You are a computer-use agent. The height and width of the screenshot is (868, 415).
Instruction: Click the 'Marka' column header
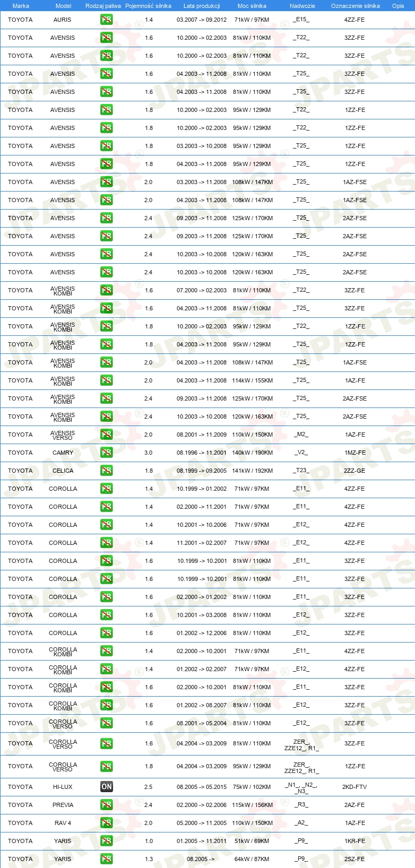(21, 6)
